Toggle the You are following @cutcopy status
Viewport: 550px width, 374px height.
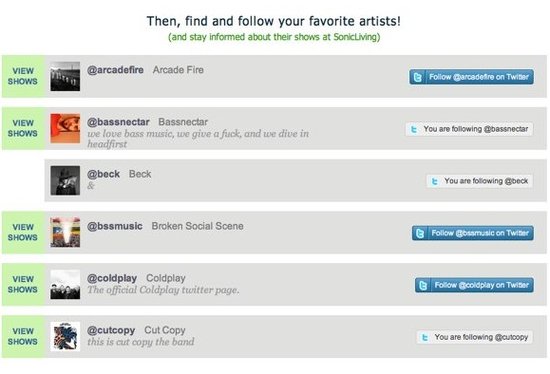pos(475,337)
